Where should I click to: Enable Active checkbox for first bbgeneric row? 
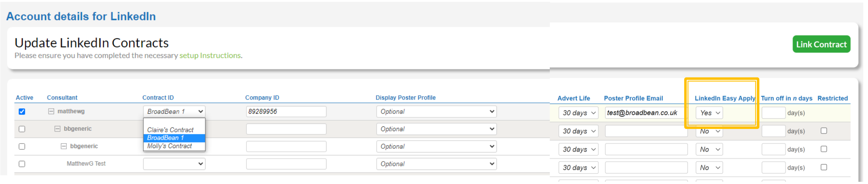coord(22,129)
